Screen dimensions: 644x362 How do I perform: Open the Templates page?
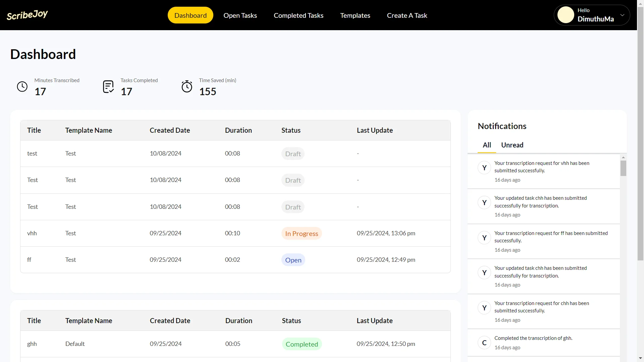355,15
